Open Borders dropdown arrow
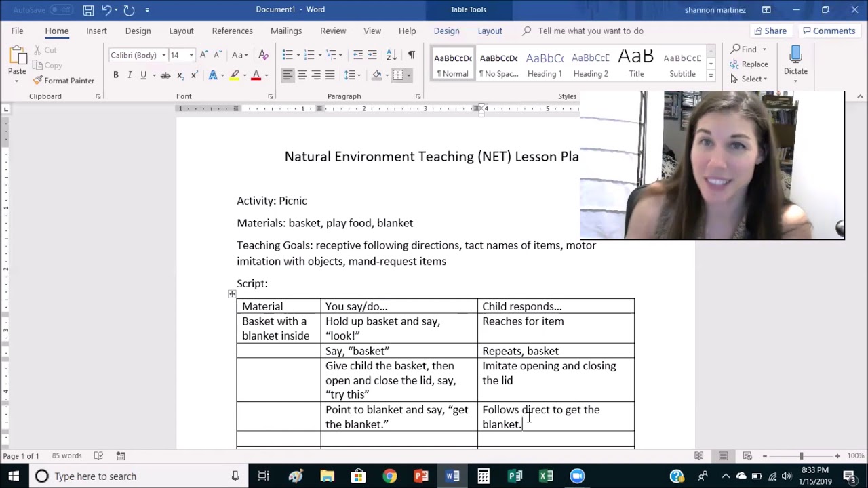 pyautogui.click(x=408, y=75)
